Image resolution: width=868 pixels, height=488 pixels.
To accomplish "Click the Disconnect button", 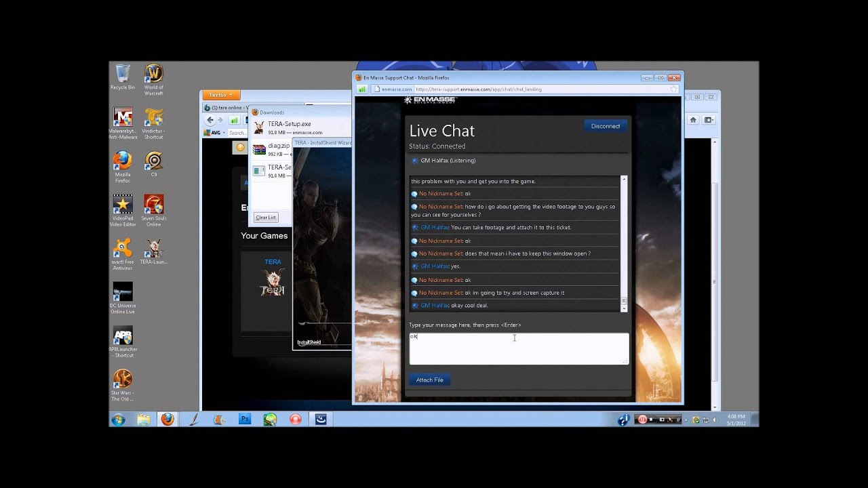I will point(606,126).
